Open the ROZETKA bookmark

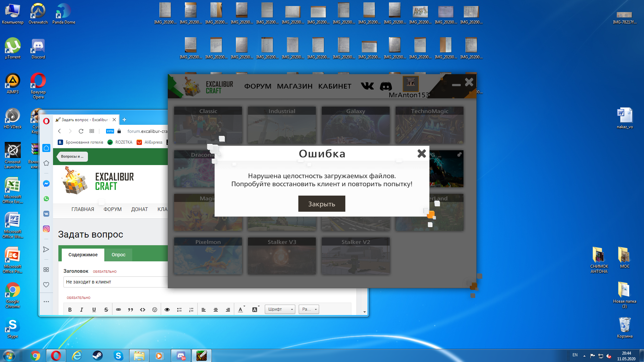click(x=120, y=142)
